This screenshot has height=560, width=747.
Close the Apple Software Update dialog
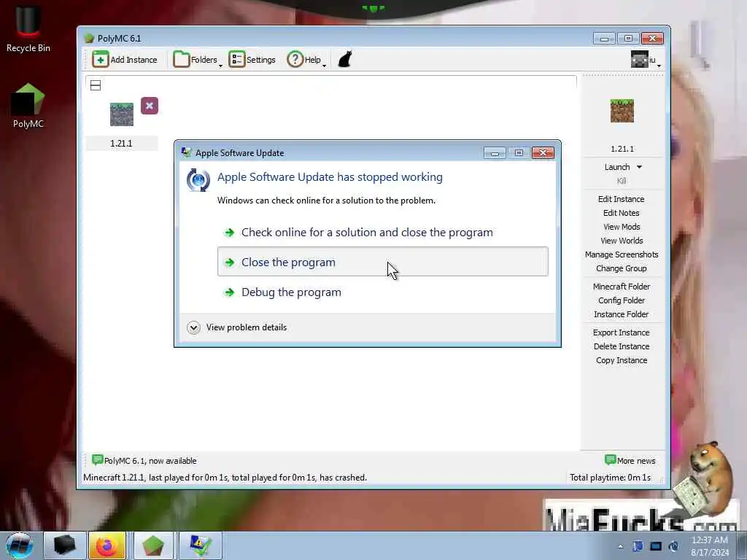click(543, 152)
